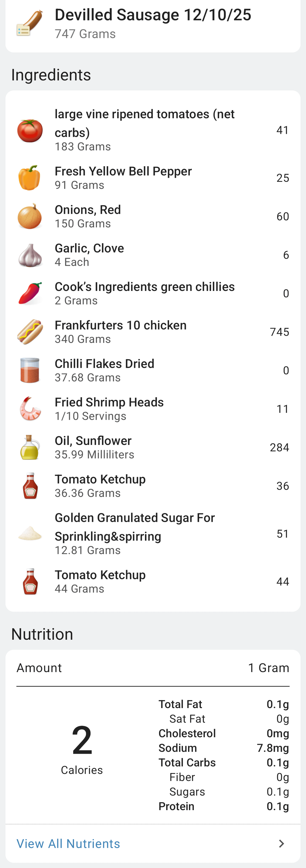306x868 pixels.
Task: Open the Tomato Ketchup 36.36 Grams entry
Action: coord(100,485)
